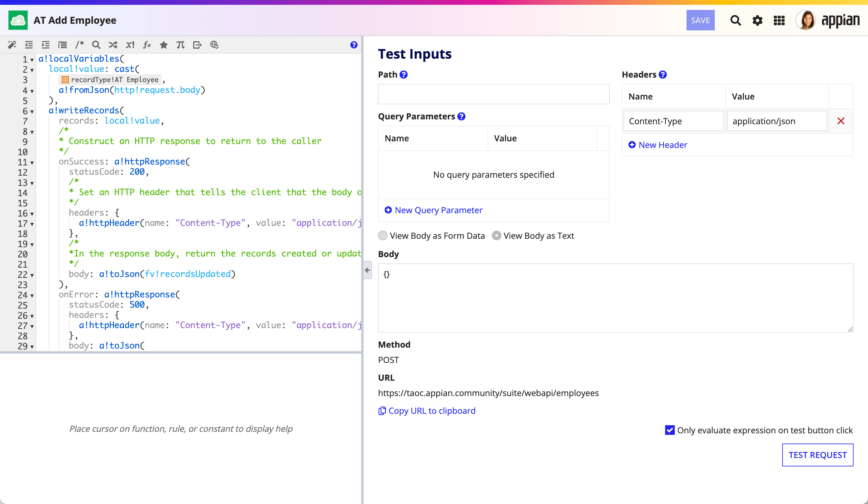Click the a!writeRecords function on line 6
The image size is (868, 504).
pos(84,110)
